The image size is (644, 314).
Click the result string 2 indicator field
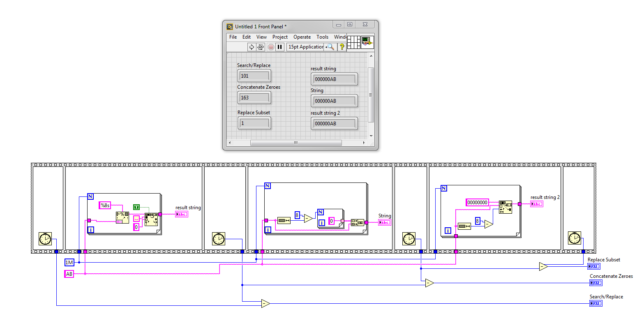(334, 123)
